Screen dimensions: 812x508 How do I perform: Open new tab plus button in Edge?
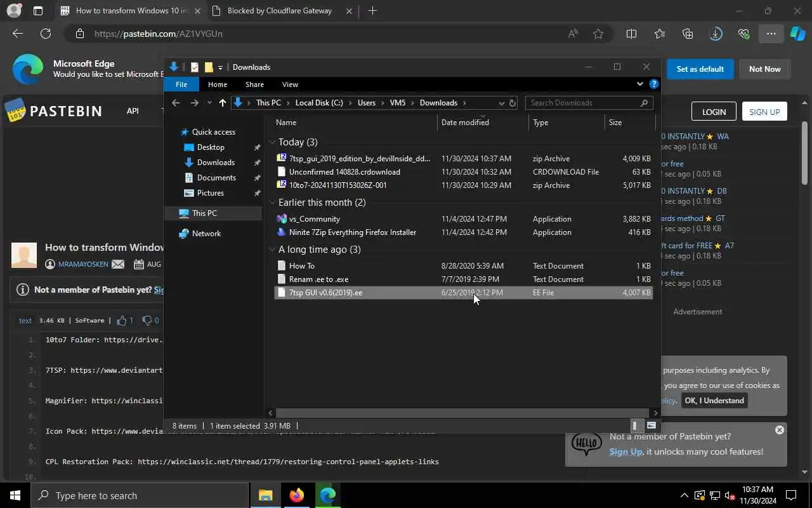[372, 11]
